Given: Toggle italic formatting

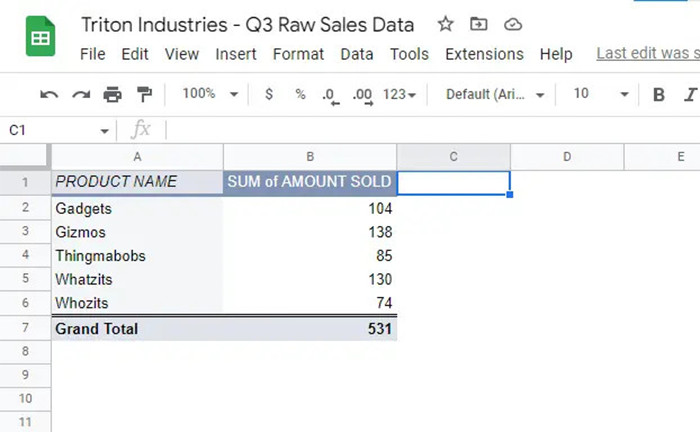Looking at the screenshot, I should tap(689, 95).
